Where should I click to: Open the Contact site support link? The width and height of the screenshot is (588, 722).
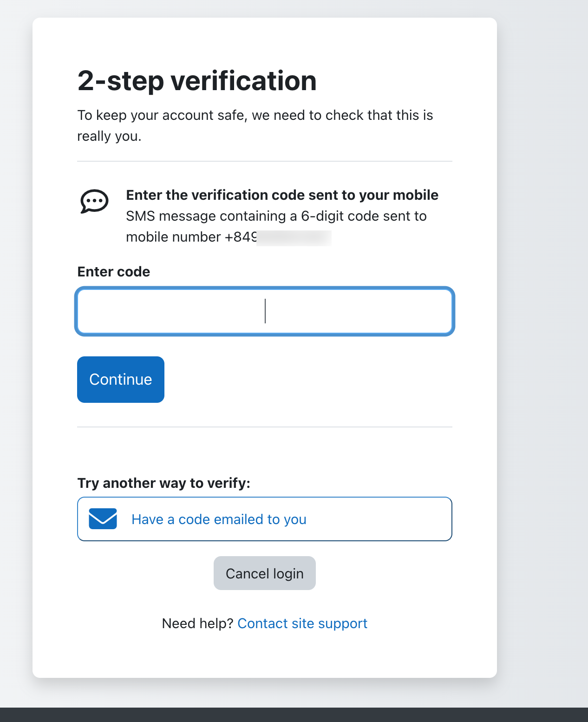302,624
